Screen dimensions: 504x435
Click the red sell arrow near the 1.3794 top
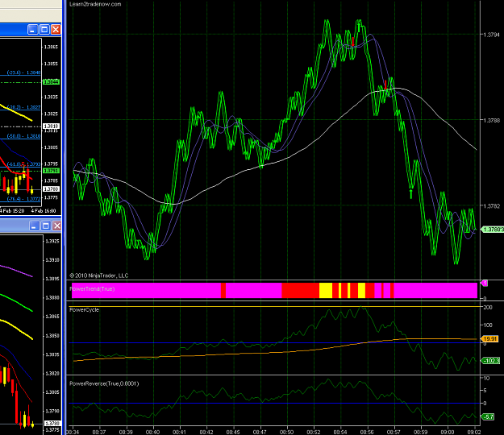tap(353, 42)
